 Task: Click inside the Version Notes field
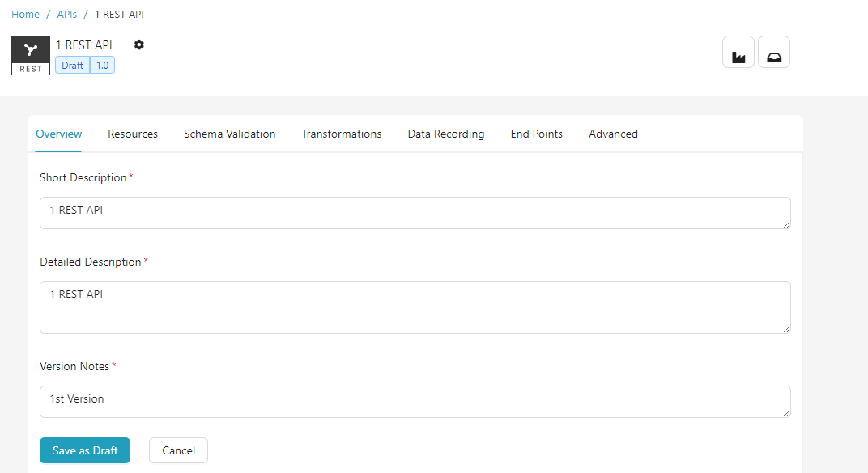point(415,401)
